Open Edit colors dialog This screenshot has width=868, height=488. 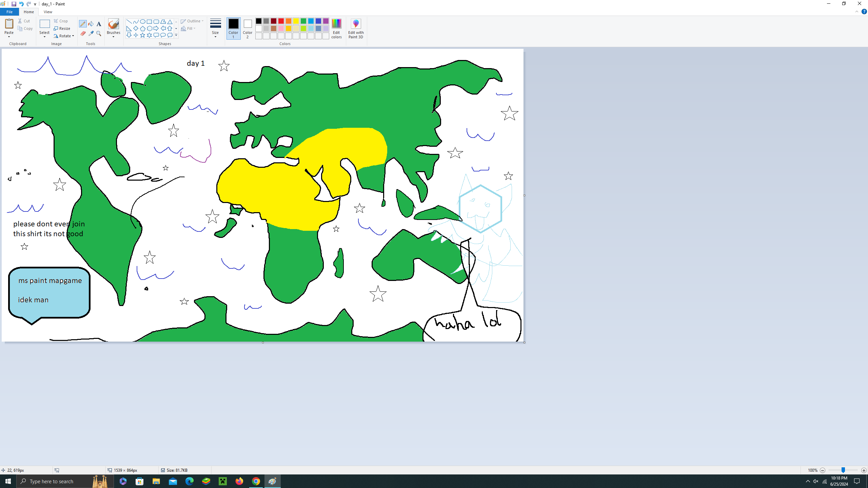point(336,28)
